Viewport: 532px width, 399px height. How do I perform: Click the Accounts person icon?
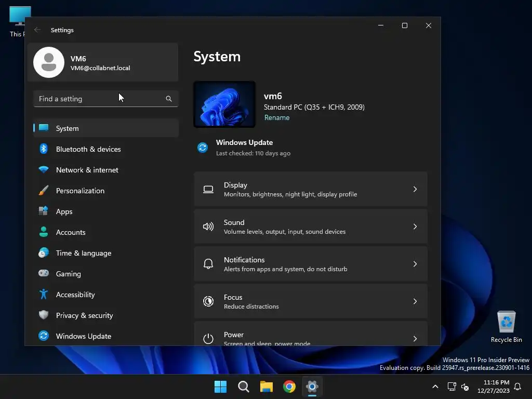[44, 232]
